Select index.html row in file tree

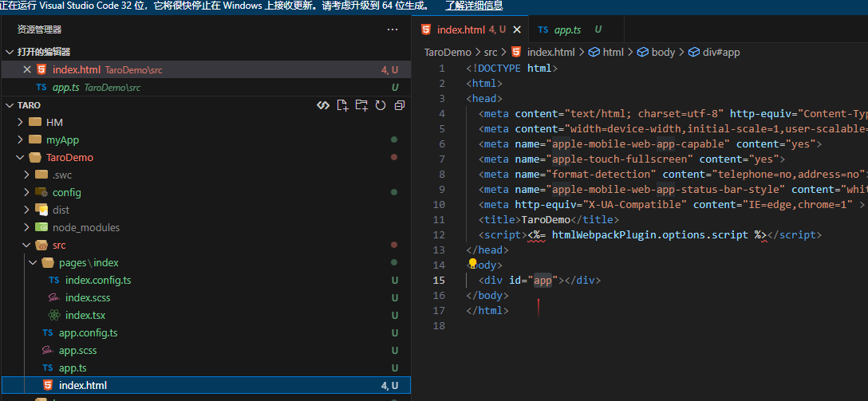pos(206,386)
